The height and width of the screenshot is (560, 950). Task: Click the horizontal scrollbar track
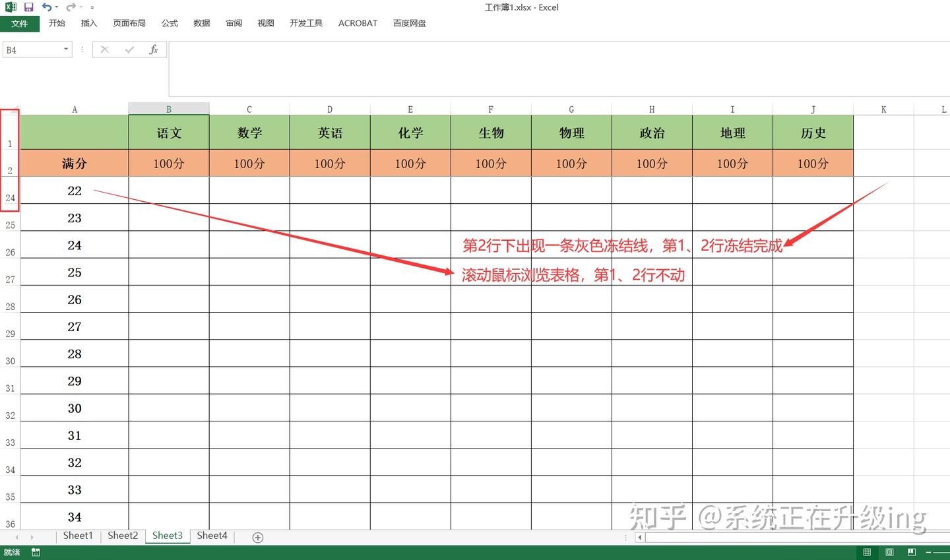(x=797, y=538)
